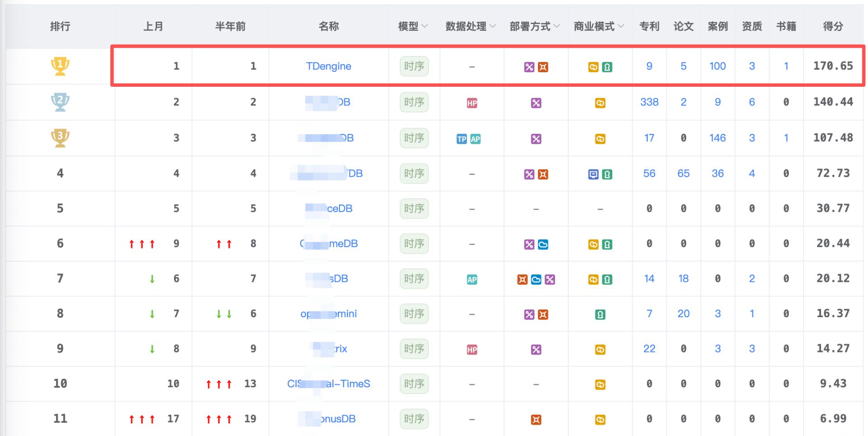Click the HP tag in the 14.27 row

472,350
